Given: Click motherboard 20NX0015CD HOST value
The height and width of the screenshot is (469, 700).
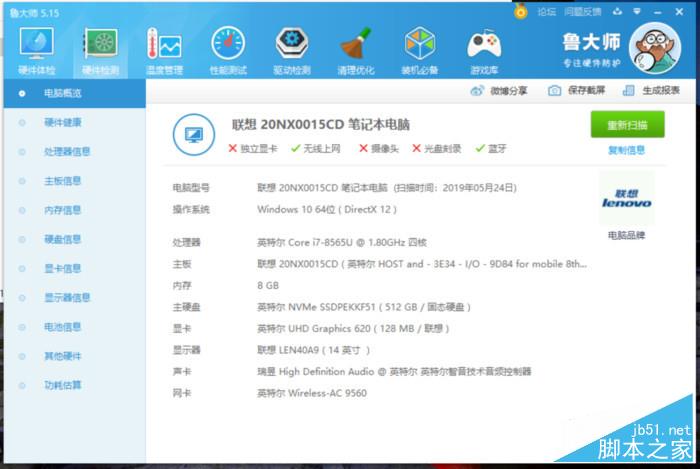Looking at the screenshot, I should point(422,264).
